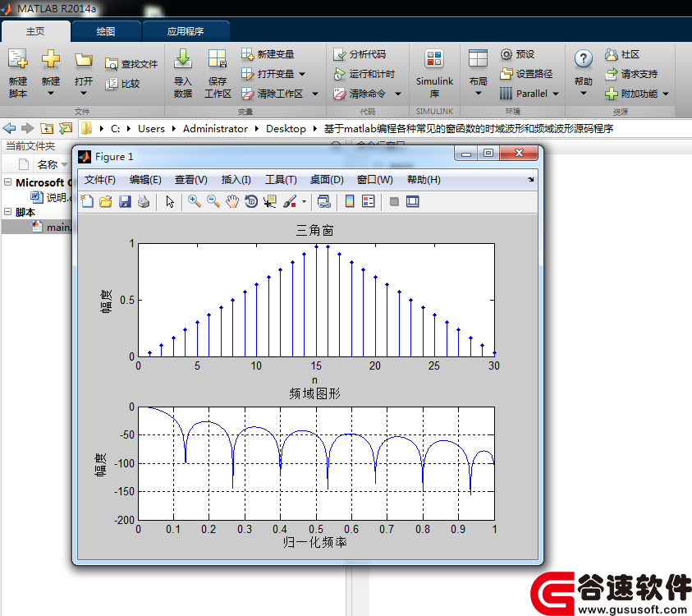This screenshot has width=692, height=616.
Task: Expand the Open Variable (打开变量) dropdown
Action: coord(302,74)
